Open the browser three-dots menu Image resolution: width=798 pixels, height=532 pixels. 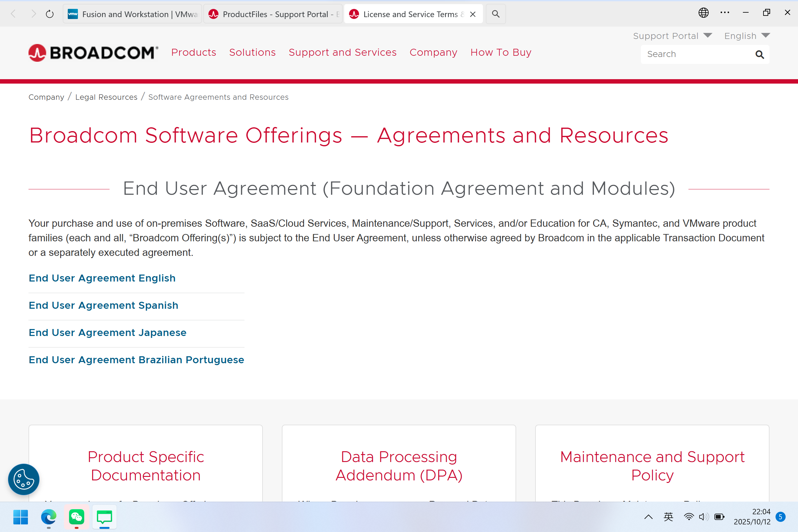pos(725,13)
